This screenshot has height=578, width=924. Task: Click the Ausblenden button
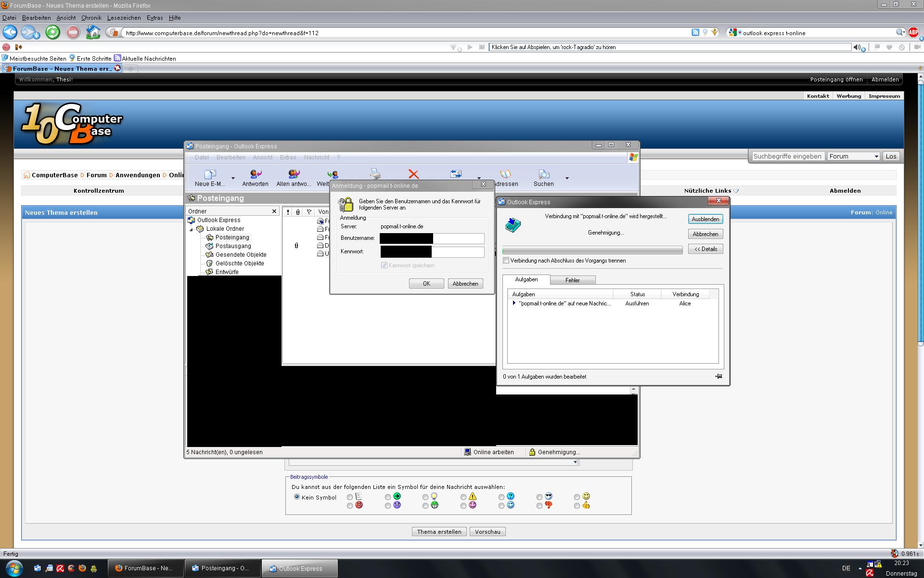[705, 219]
